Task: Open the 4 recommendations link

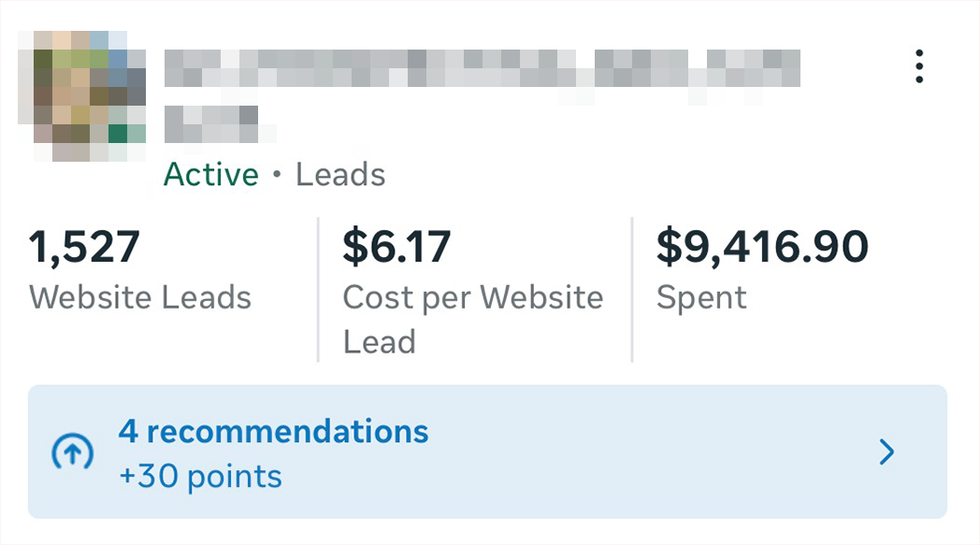Action: click(x=273, y=432)
